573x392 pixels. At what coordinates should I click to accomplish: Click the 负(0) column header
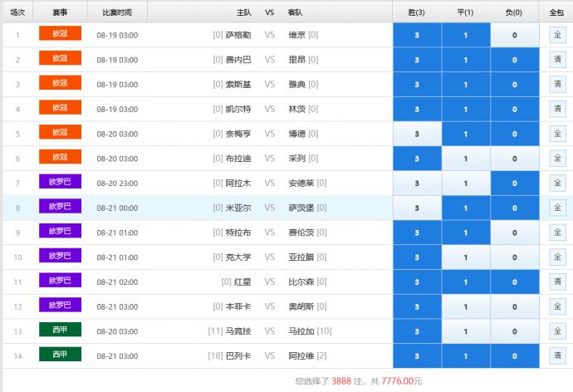514,12
